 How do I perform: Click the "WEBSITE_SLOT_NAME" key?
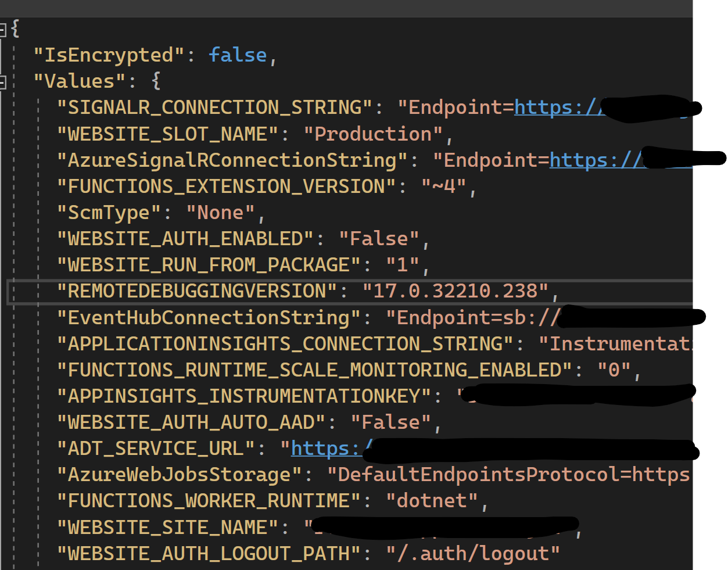point(167,134)
